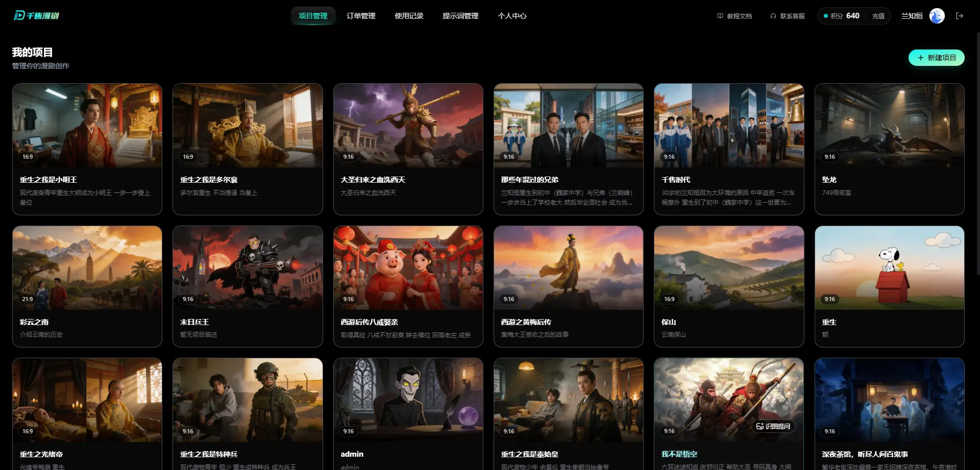Screen dimensions: 980x470
Task: Click the 管理你的漫剧创作 subtitle
Action: (x=41, y=66)
